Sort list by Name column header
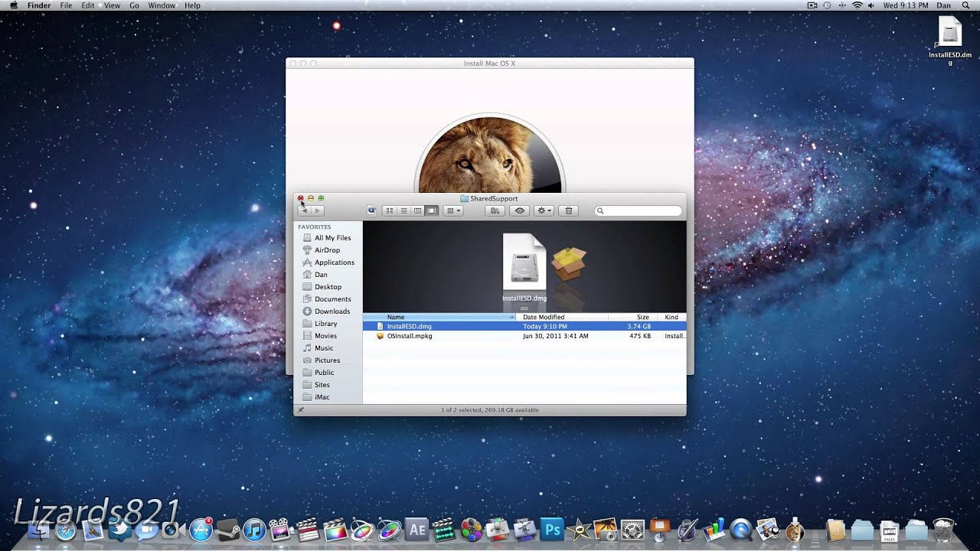The image size is (980, 551). click(x=439, y=317)
